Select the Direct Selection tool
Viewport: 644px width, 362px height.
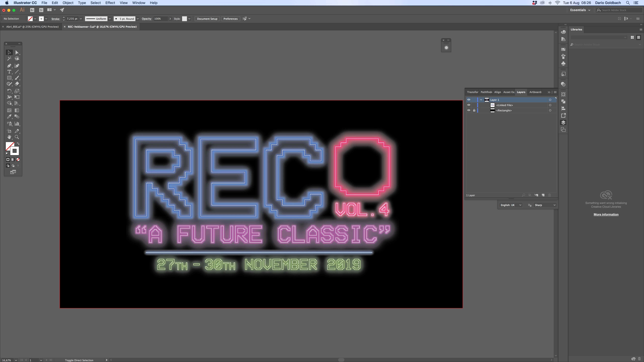tap(17, 52)
